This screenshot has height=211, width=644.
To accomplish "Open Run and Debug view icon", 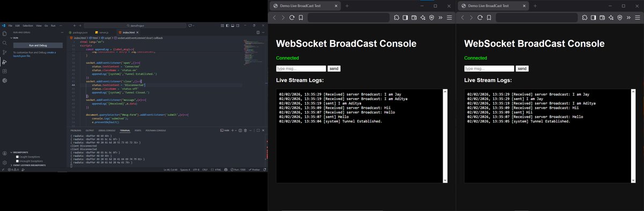I will (x=4, y=62).
